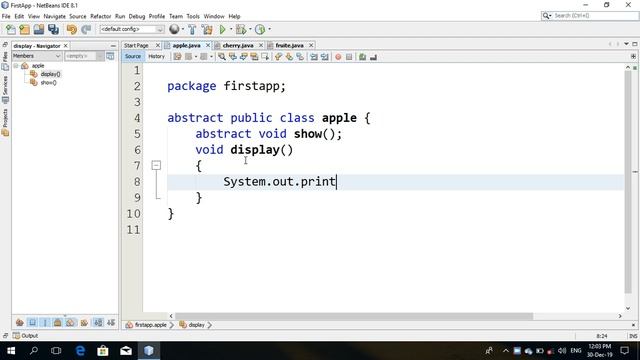Click the red Start Macro Recording icon

338,57
